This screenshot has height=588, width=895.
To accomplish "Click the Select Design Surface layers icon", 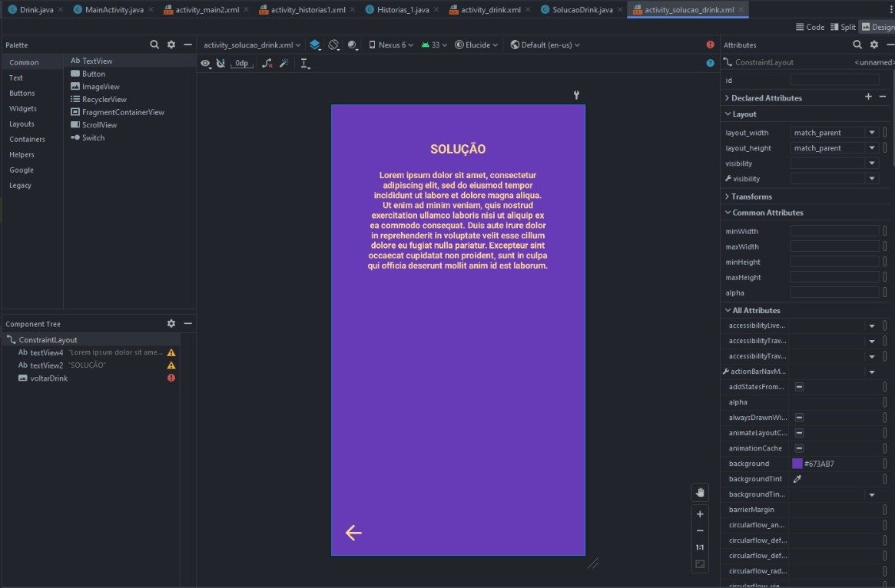I will coord(315,45).
